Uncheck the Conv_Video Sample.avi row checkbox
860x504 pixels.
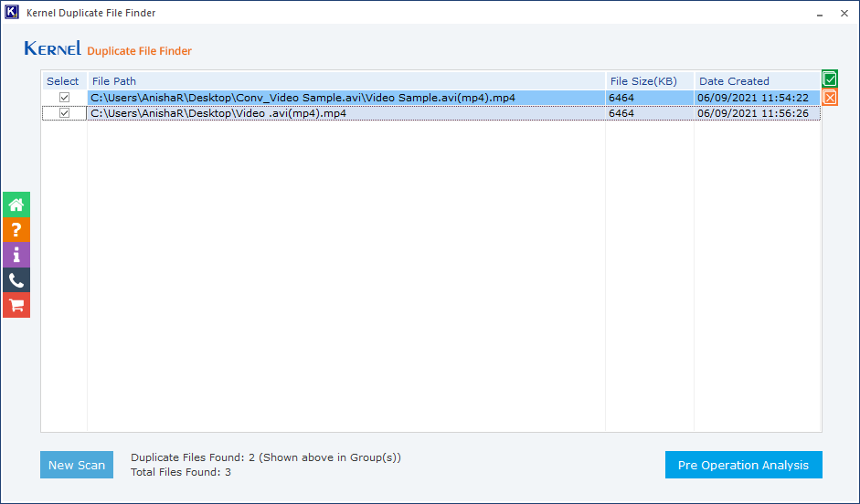65,98
